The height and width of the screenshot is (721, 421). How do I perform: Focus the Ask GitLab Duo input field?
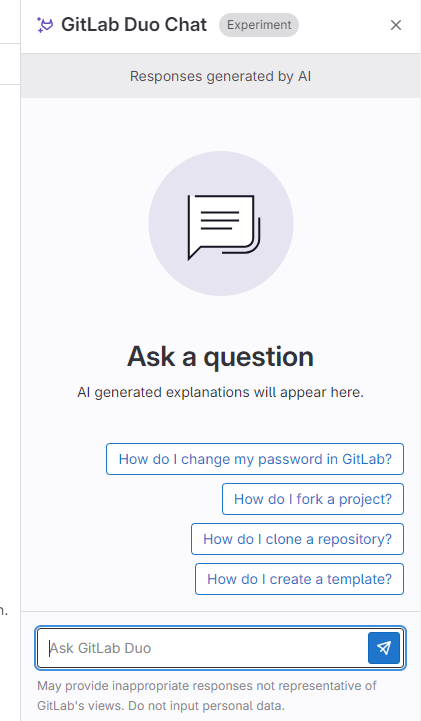coord(202,648)
